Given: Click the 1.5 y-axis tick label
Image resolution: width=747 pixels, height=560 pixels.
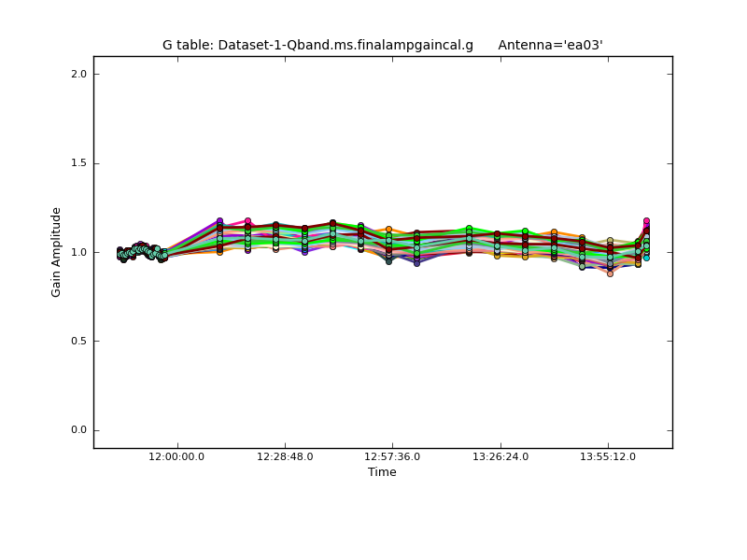Looking at the screenshot, I should click(x=78, y=163).
